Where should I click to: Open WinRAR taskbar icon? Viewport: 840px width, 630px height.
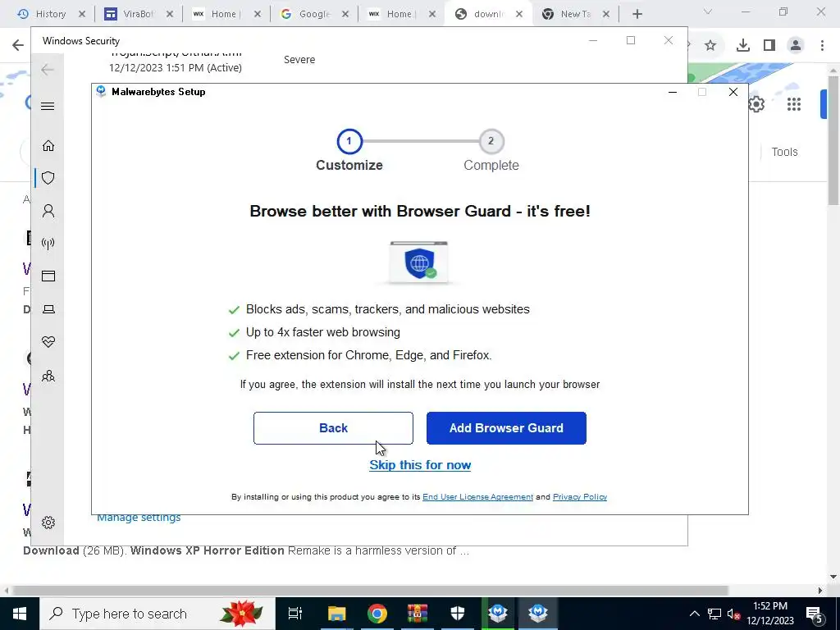pyautogui.click(x=418, y=614)
